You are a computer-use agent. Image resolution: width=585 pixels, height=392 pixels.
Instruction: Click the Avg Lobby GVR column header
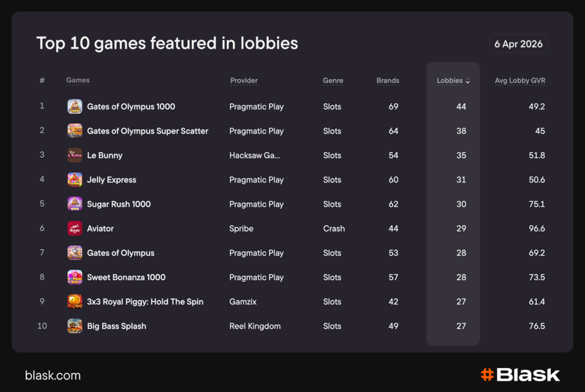pyautogui.click(x=519, y=80)
